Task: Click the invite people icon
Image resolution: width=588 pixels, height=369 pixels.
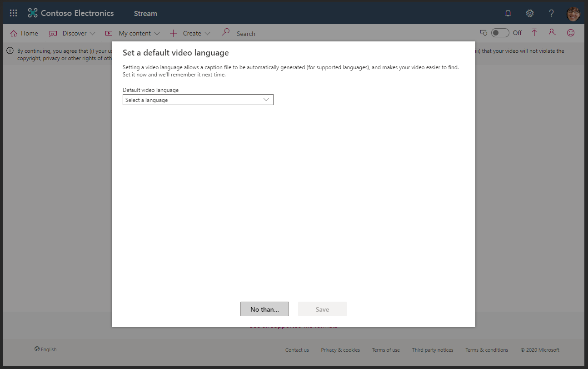Action: click(x=552, y=32)
